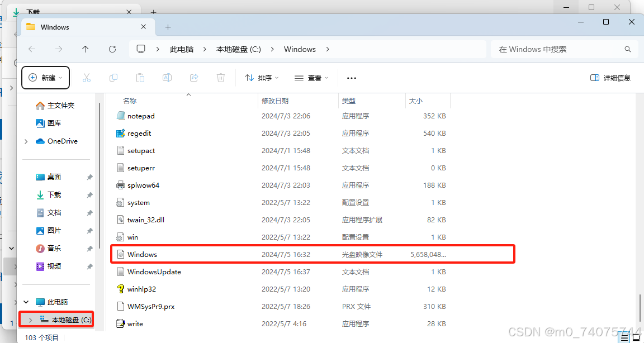
Task: Go up one folder level arrow
Action: (86, 49)
